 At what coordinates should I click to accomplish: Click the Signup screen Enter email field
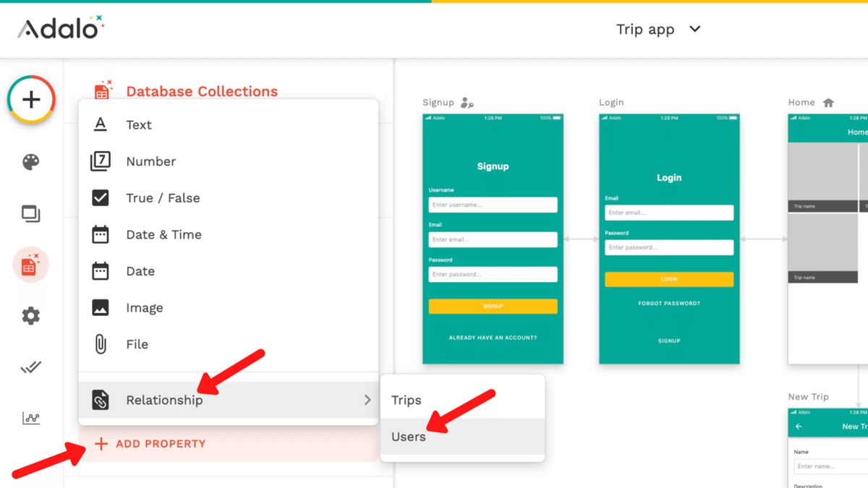pyautogui.click(x=493, y=239)
